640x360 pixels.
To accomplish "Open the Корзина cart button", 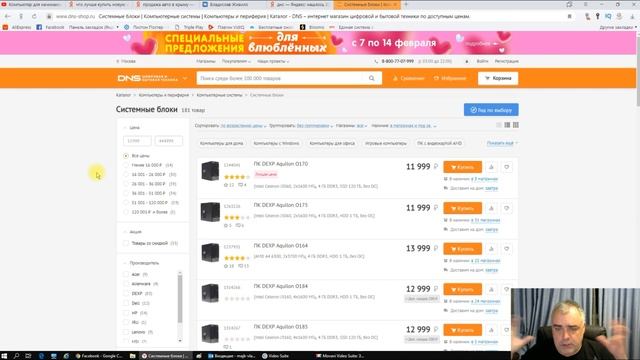I will 498,78.
